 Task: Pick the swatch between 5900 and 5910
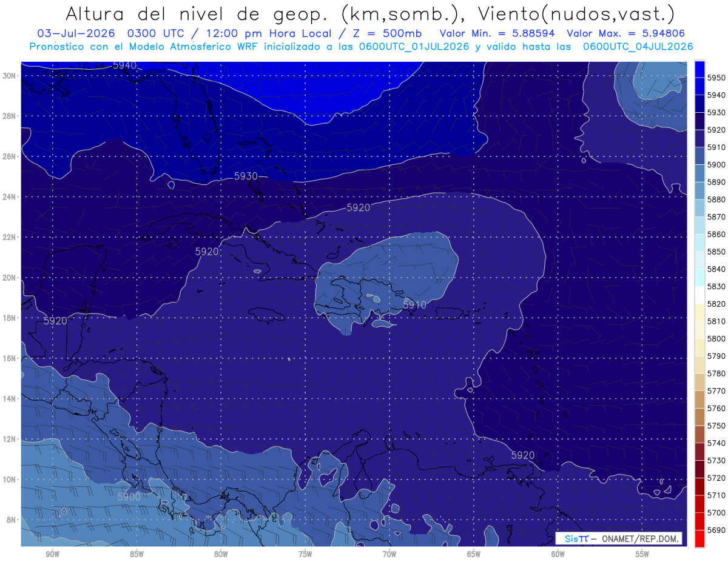pos(699,156)
